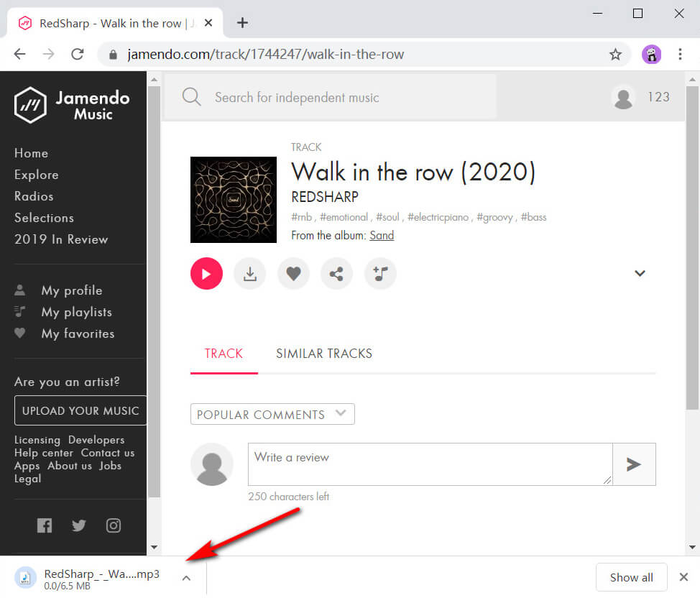
Task: Add track to playlist icon
Action: point(380,273)
